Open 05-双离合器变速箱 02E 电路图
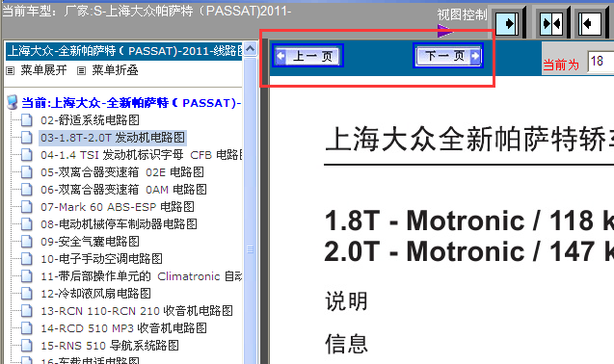This screenshot has width=614, height=364. (x=122, y=172)
